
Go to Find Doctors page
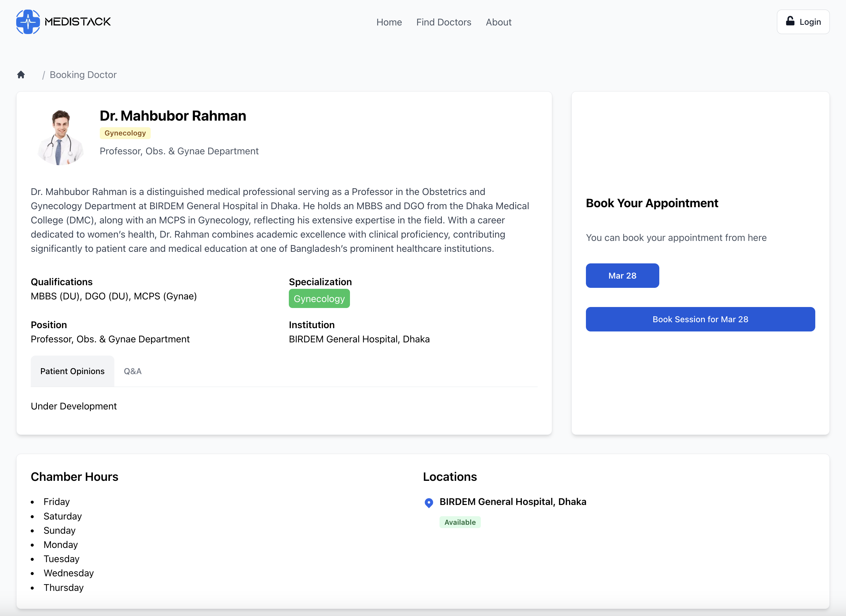tap(443, 22)
